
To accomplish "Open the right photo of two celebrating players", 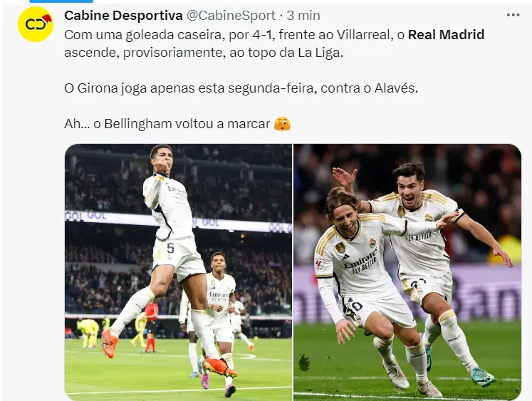I will click(x=407, y=272).
